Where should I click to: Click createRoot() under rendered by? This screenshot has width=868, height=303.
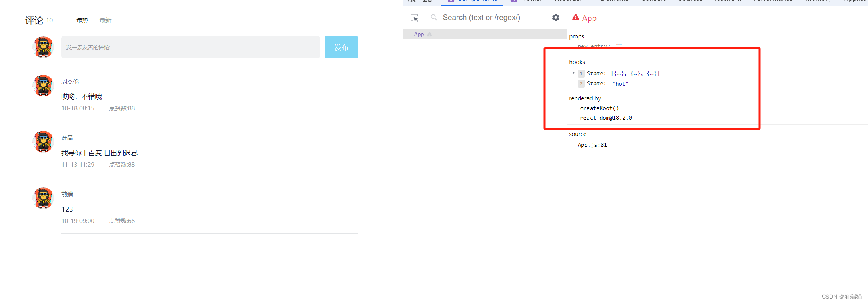[599, 108]
